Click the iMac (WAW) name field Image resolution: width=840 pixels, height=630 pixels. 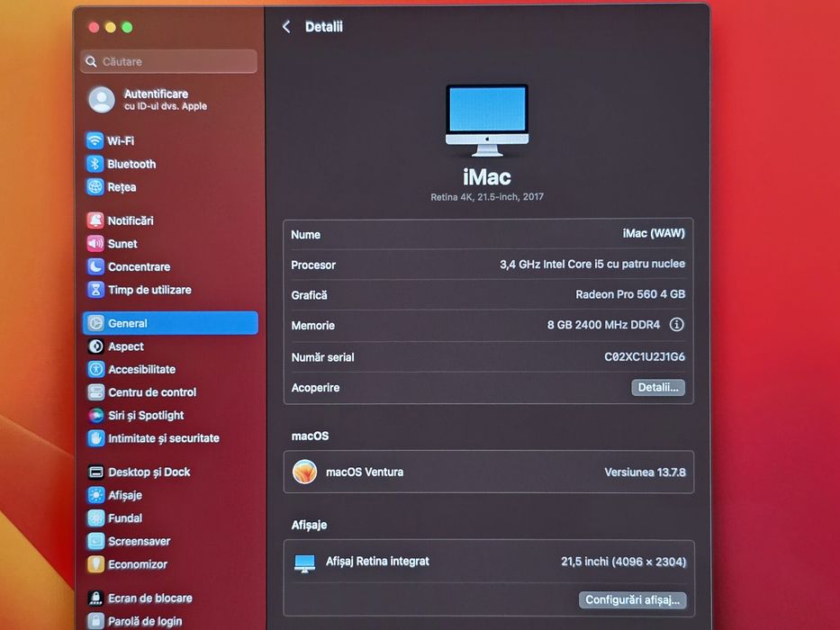654,233
